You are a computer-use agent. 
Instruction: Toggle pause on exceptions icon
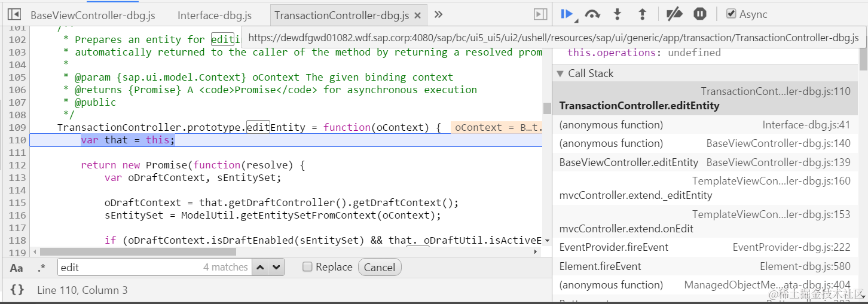pyautogui.click(x=699, y=14)
